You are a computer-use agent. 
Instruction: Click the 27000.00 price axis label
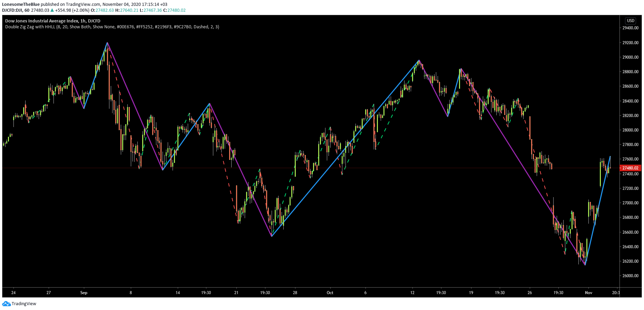coord(630,203)
